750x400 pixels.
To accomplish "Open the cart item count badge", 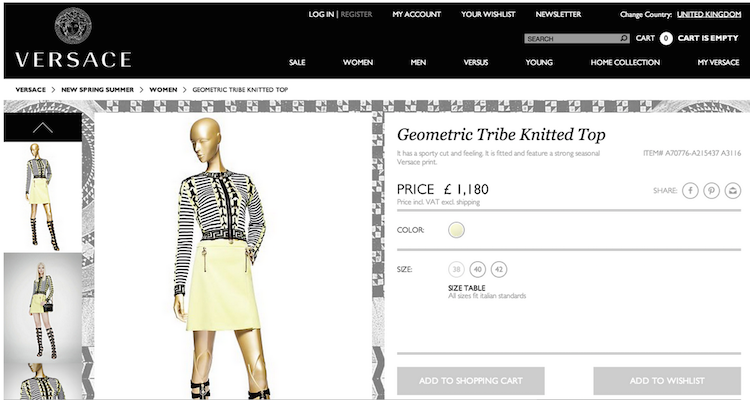I will click(x=666, y=38).
